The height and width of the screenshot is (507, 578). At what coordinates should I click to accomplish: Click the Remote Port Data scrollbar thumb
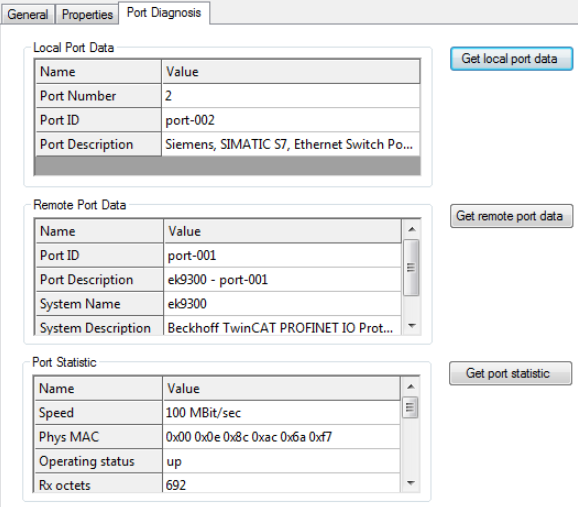point(411,267)
